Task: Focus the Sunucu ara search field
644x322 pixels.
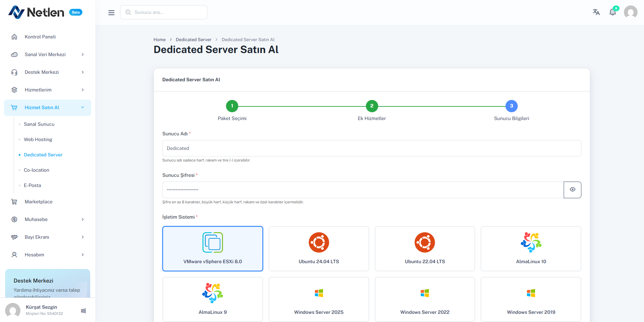Action: tap(164, 12)
